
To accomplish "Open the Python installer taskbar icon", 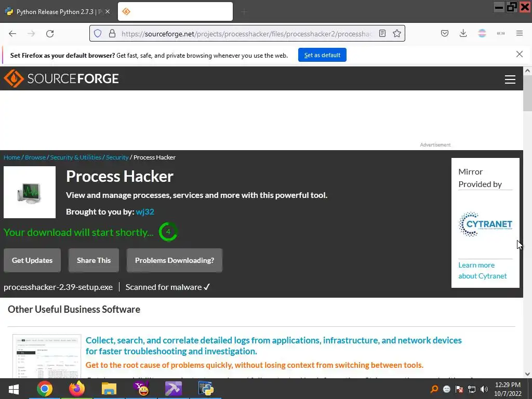I will tap(206, 389).
